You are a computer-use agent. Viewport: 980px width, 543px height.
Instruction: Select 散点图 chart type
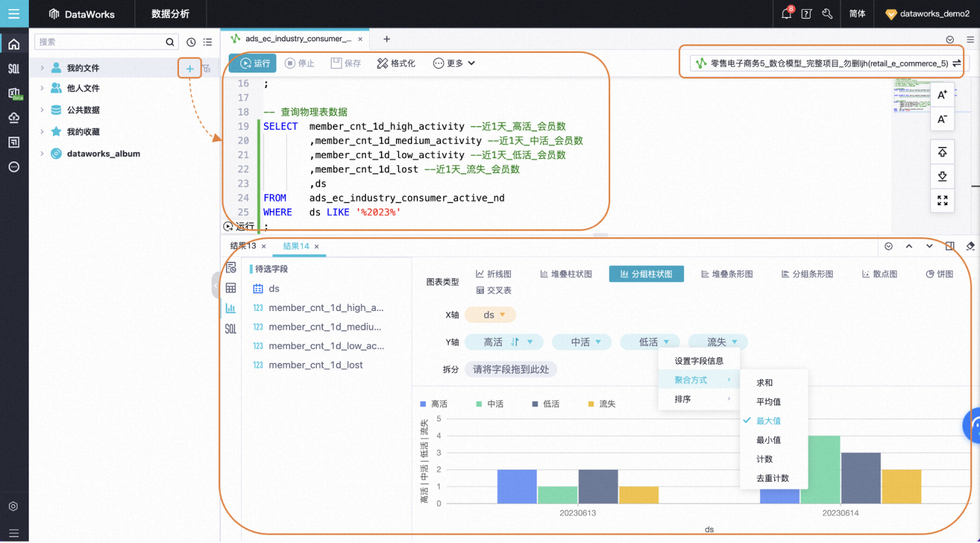point(879,274)
